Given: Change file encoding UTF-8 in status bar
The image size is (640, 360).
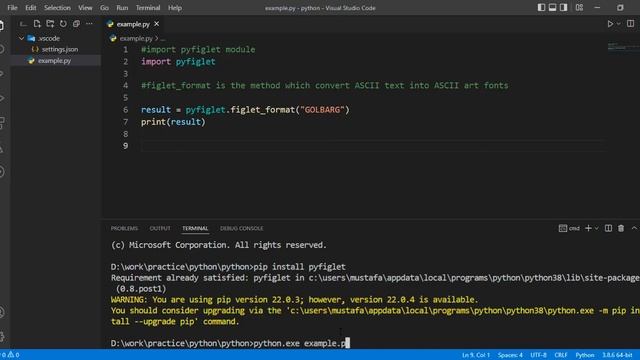Looking at the screenshot, I should 538,355.
